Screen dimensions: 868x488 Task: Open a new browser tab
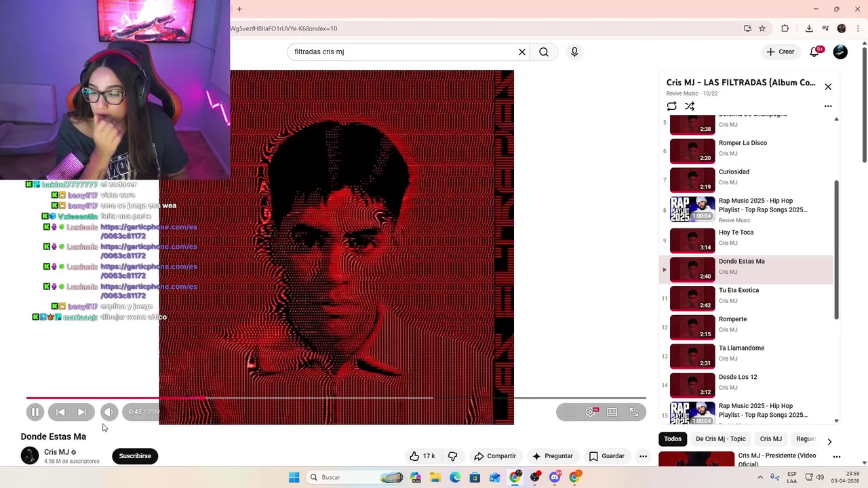click(x=239, y=9)
